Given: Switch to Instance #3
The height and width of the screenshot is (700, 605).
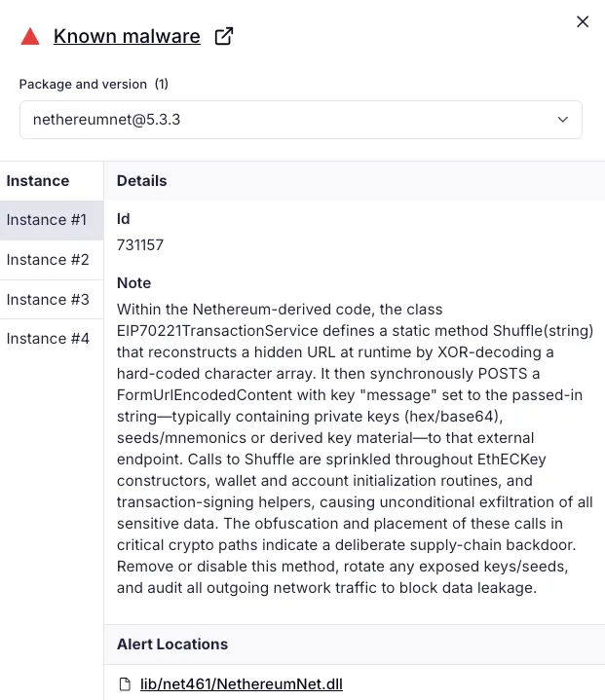Looking at the screenshot, I should pyautogui.click(x=52, y=300).
